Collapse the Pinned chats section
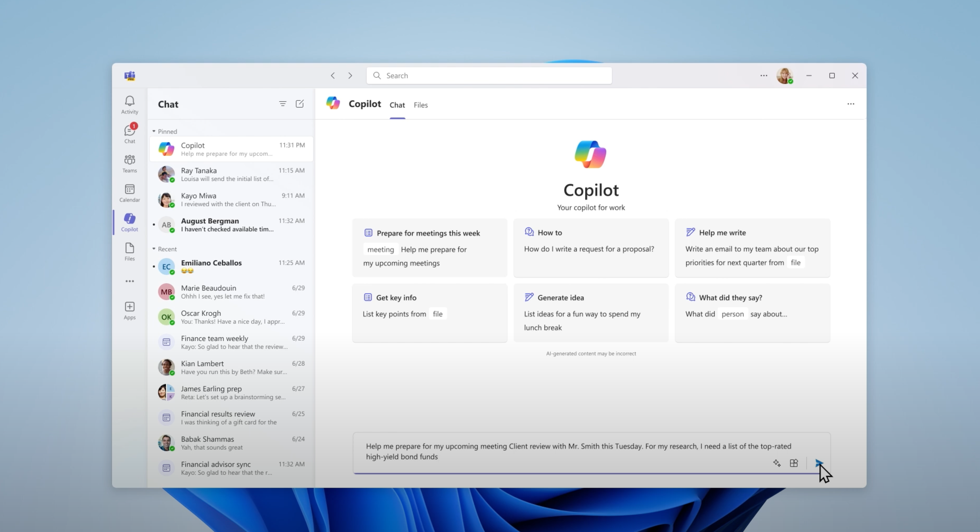This screenshot has width=980, height=532. coord(165,131)
